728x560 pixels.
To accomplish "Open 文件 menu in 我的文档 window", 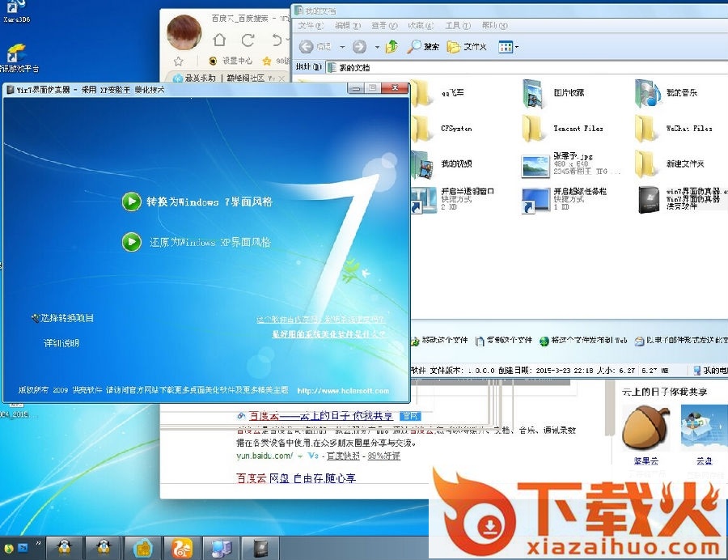I will pyautogui.click(x=310, y=26).
